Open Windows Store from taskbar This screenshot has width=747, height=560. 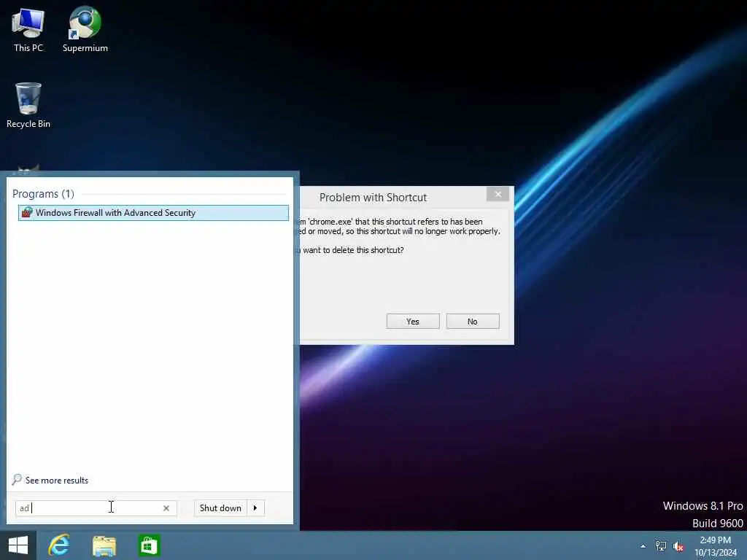pyautogui.click(x=149, y=545)
